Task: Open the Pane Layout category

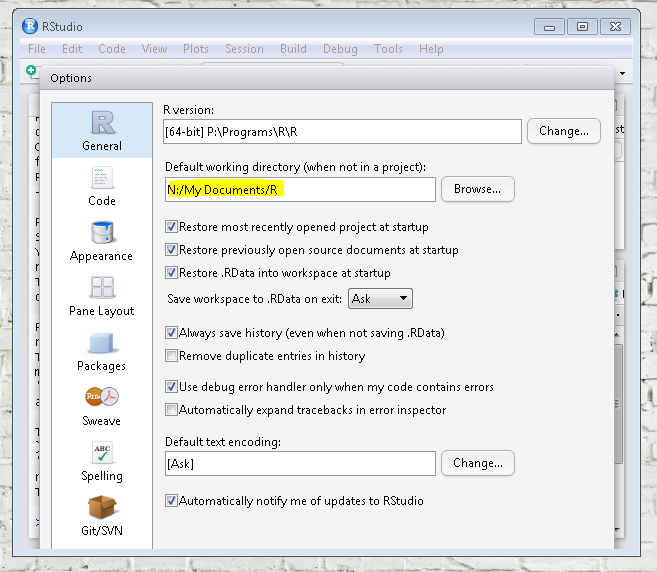Action: [102, 296]
